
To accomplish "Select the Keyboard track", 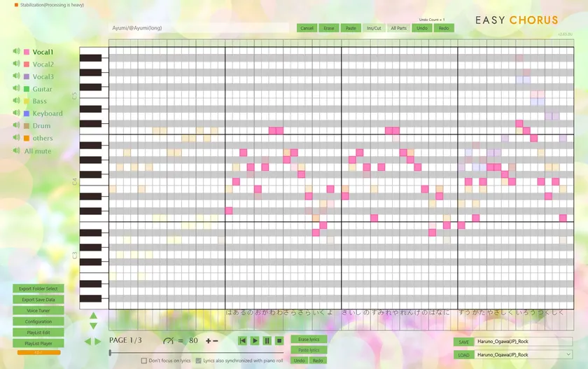I will coord(47,113).
